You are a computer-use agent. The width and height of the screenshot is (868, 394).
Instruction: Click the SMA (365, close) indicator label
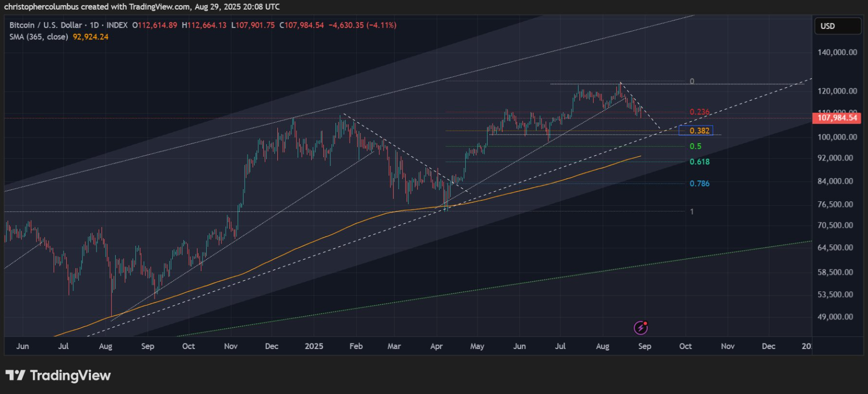(x=38, y=37)
